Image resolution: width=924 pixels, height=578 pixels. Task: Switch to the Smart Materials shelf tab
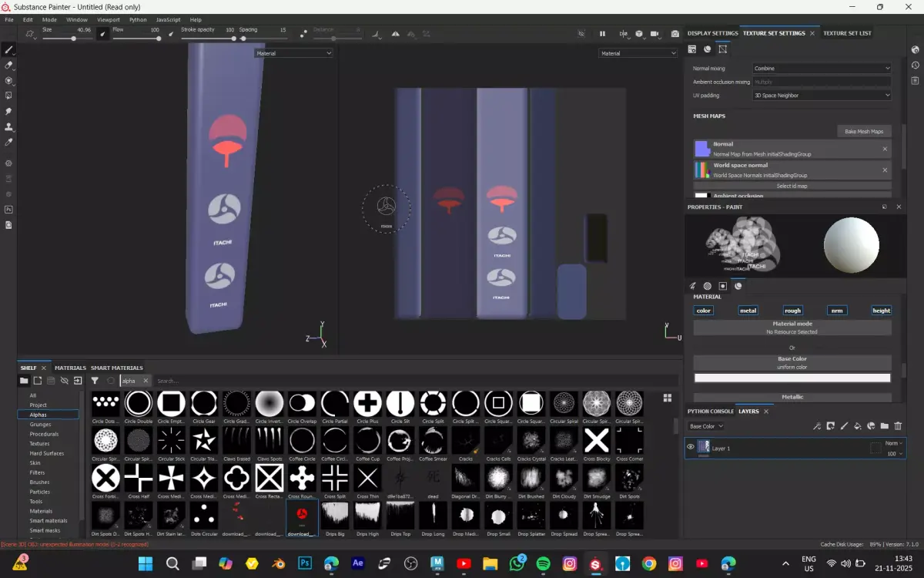[117, 368]
